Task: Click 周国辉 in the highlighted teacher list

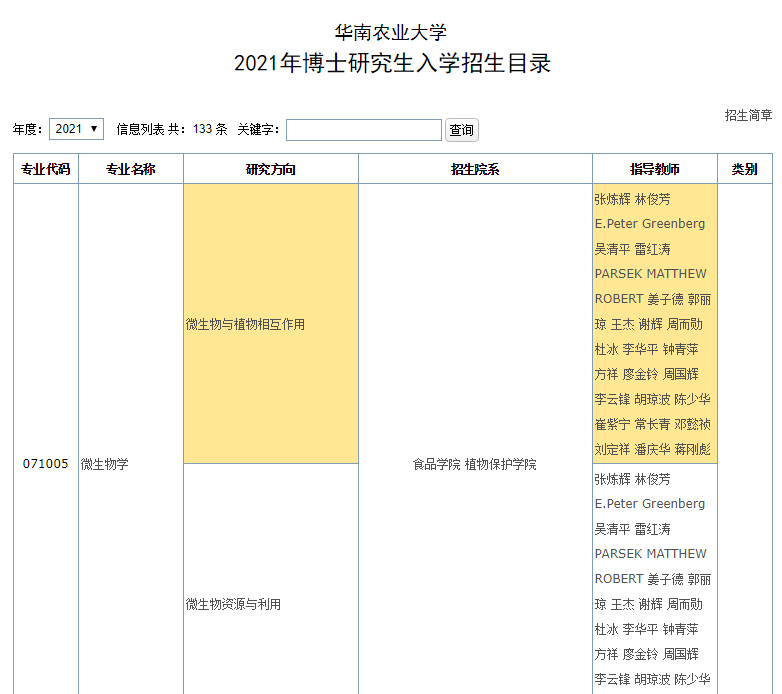Action: click(x=680, y=374)
